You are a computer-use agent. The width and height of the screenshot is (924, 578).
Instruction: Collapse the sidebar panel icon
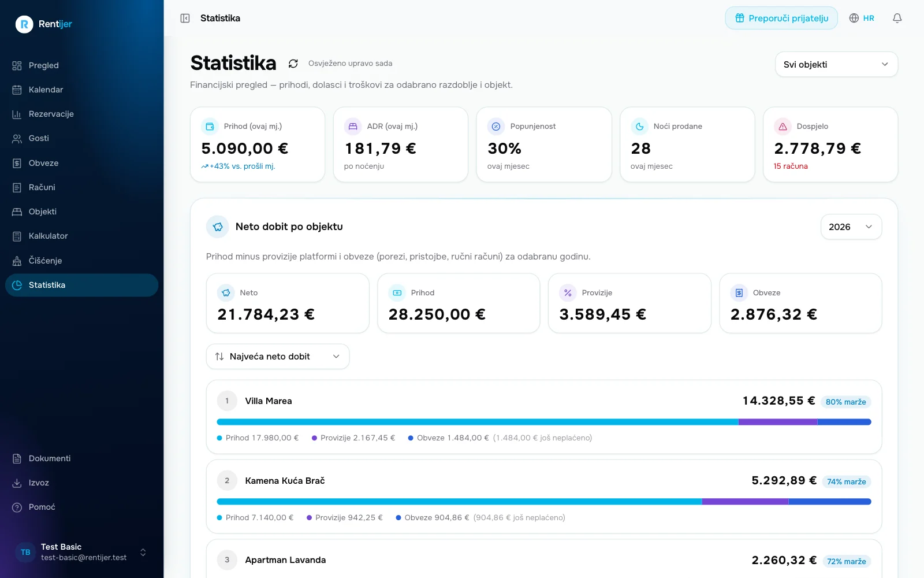point(185,18)
